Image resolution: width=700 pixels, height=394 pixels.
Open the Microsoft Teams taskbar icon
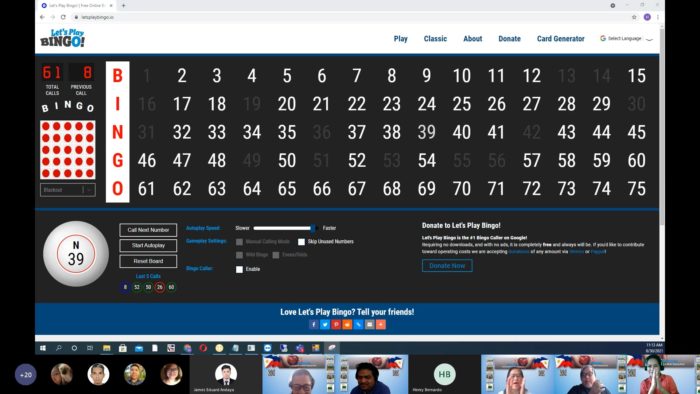pos(300,348)
